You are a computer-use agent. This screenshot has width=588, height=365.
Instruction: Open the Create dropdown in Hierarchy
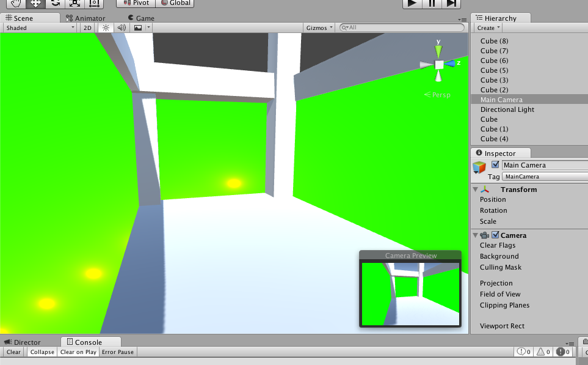(x=488, y=28)
